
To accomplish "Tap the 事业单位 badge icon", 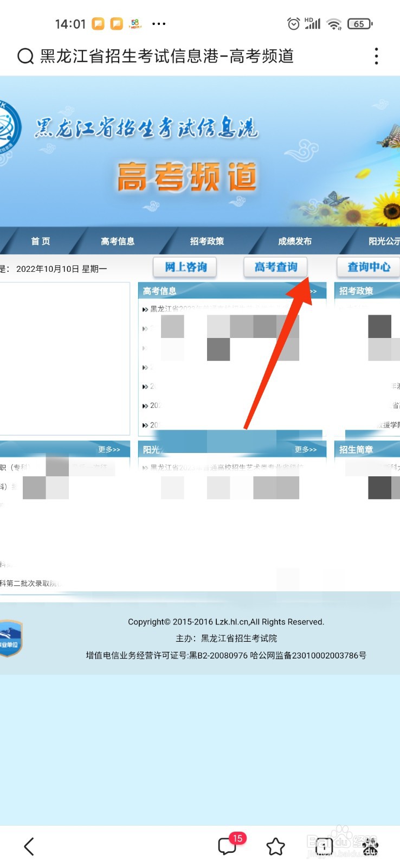I will coord(11,639).
